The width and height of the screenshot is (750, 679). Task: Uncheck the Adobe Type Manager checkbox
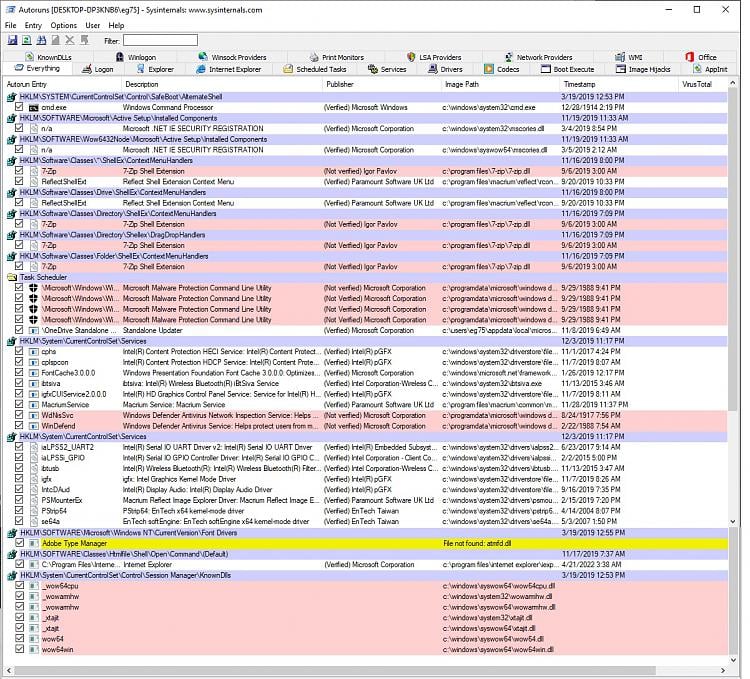click(19, 543)
